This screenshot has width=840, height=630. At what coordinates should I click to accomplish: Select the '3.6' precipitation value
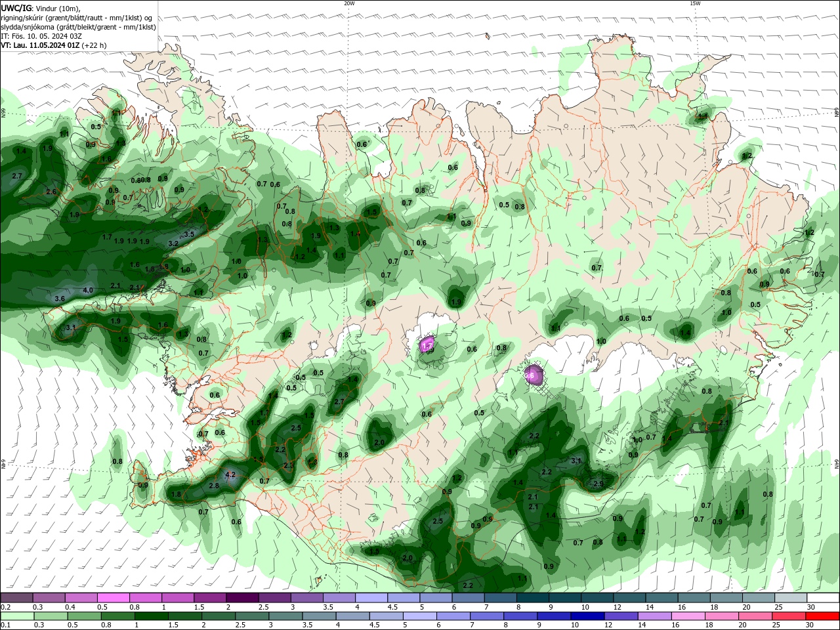point(60,299)
